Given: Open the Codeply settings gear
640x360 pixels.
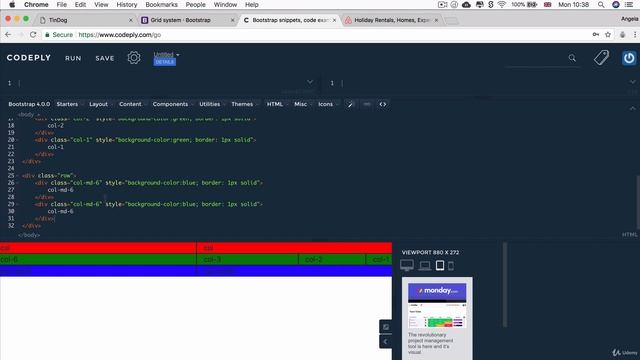Looking at the screenshot, I should click(x=134, y=58).
